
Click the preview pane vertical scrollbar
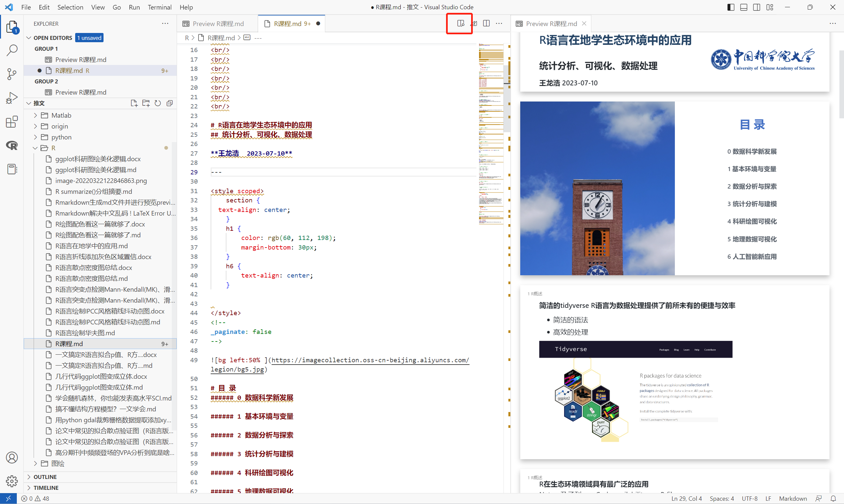point(841,84)
